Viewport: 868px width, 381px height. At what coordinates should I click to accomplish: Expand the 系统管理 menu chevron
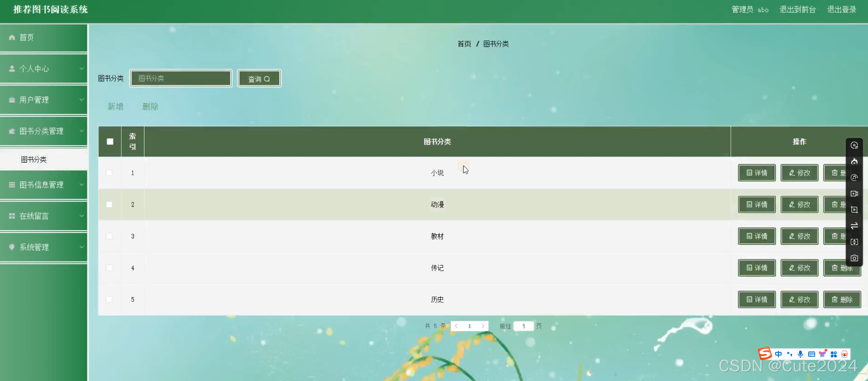point(81,247)
